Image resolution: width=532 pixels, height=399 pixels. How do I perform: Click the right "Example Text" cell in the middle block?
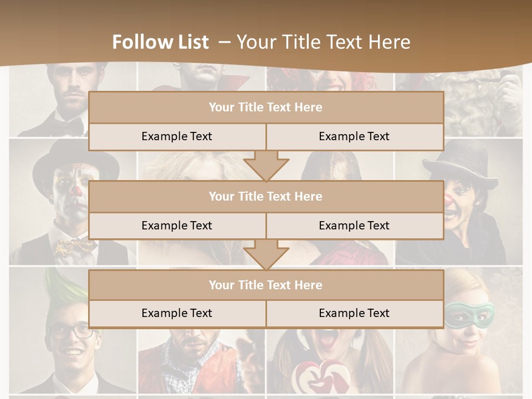[355, 226]
